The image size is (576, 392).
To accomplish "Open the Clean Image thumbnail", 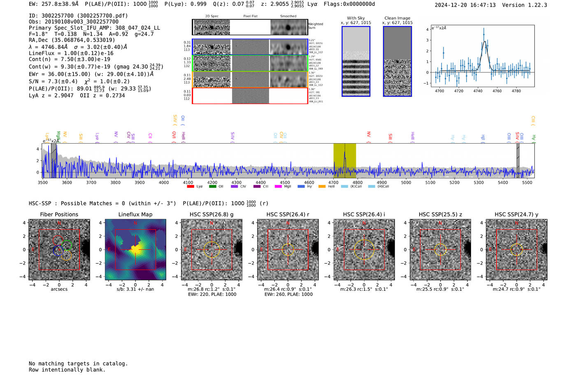I will tap(397, 61).
